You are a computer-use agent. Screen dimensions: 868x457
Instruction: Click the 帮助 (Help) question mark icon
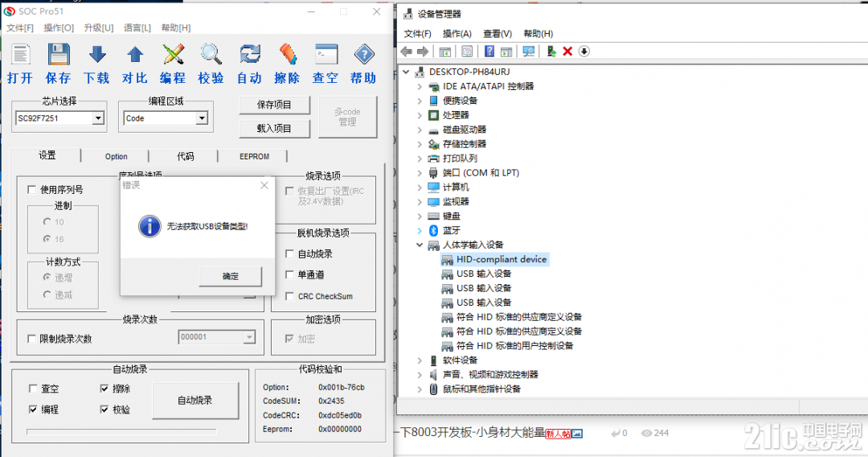pos(364,55)
